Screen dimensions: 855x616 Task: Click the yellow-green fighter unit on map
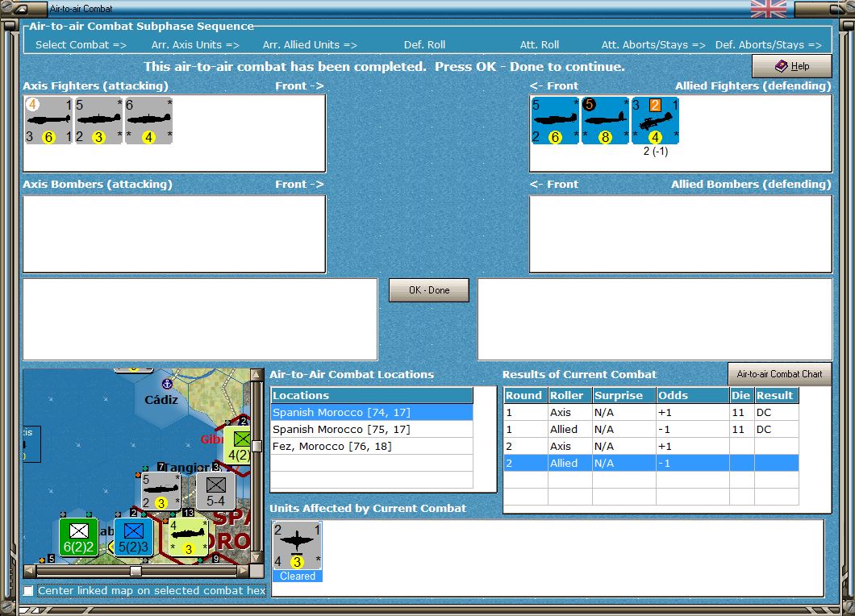[x=188, y=537]
